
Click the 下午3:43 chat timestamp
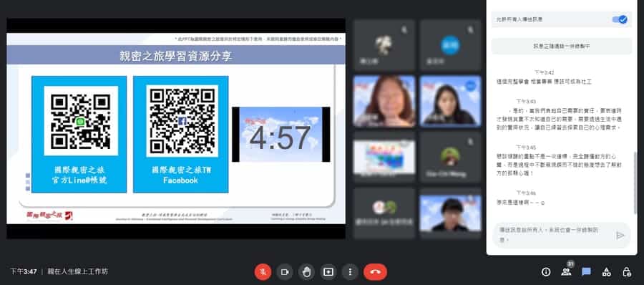(x=526, y=101)
